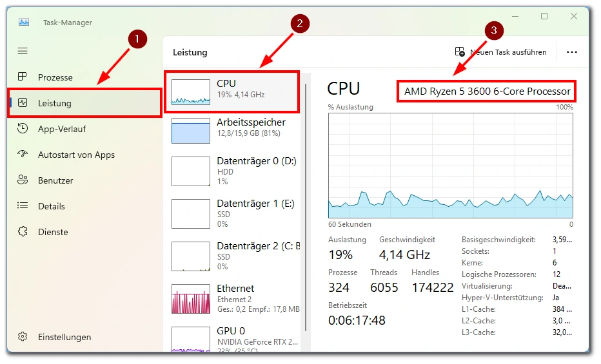The height and width of the screenshot is (364, 601).
Task: Select Datenträger 0 (D:) graph thumbnail
Action: (x=191, y=171)
